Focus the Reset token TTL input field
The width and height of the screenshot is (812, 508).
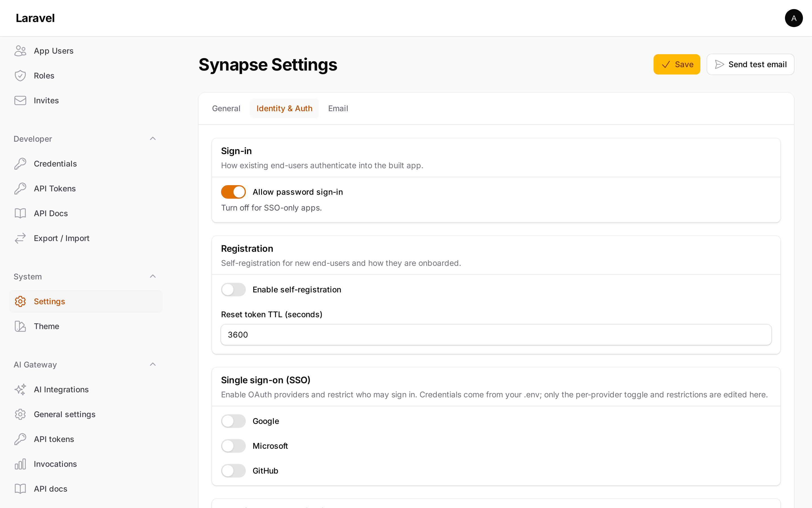496,335
